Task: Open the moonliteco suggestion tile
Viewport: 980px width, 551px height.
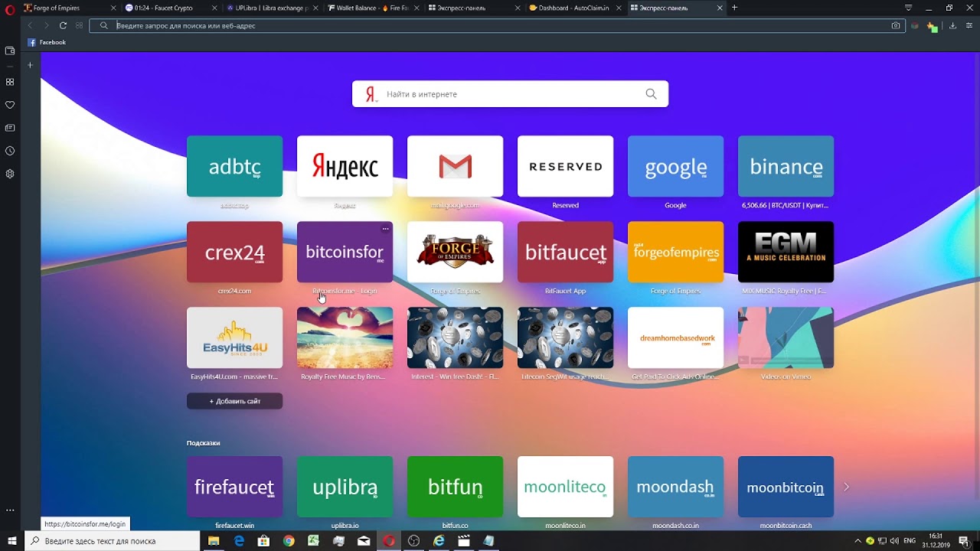Action: click(565, 487)
